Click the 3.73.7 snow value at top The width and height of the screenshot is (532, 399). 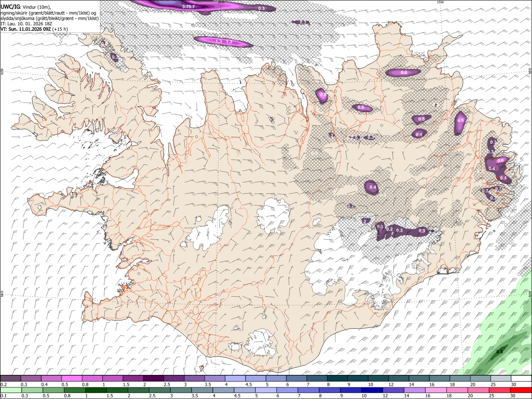tap(188, 7)
